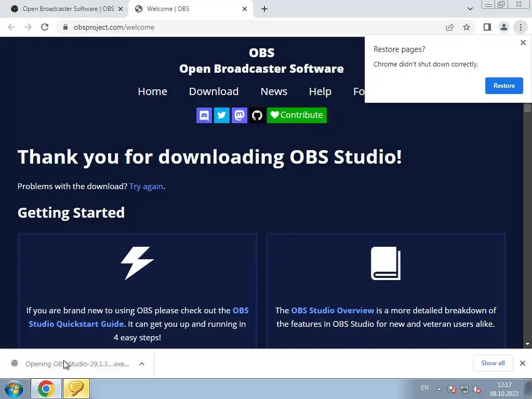Close the Open Broadcaster Software tab
Image resolution: width=532 pixels, height=399 pixels.
pos(121,9)
